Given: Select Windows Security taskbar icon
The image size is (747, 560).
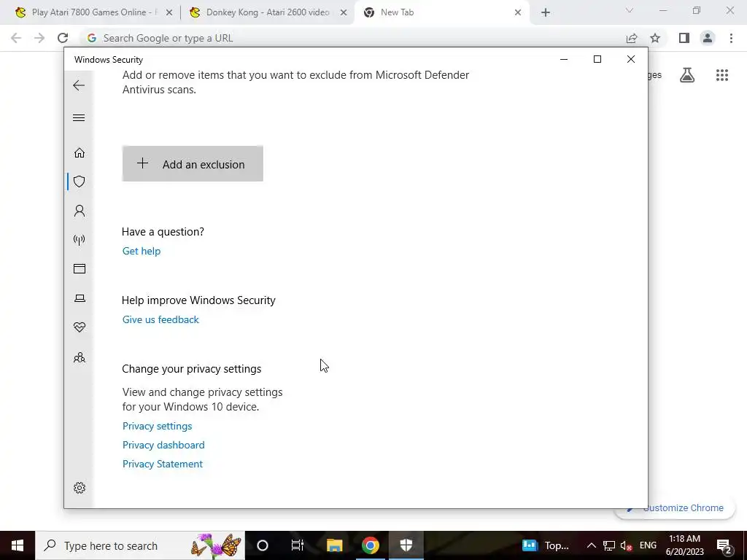Looking at the screenshot, I should (x=406, y=545).
